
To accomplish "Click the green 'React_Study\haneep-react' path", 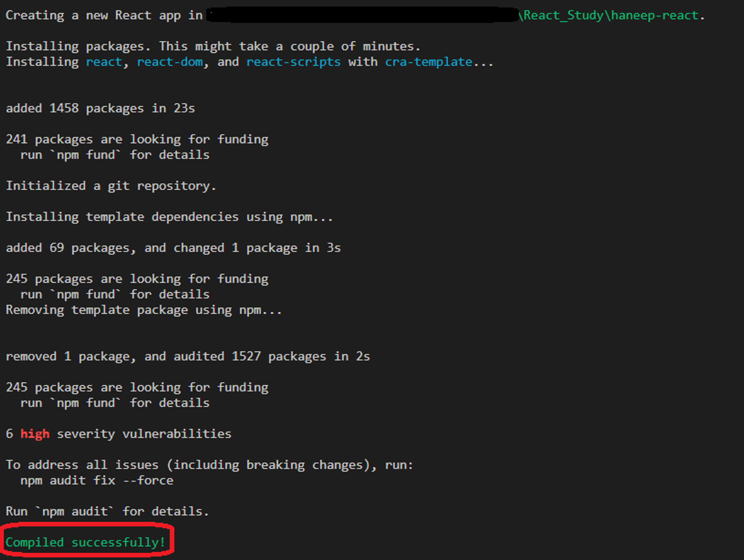I will click(x=610, y=15).
